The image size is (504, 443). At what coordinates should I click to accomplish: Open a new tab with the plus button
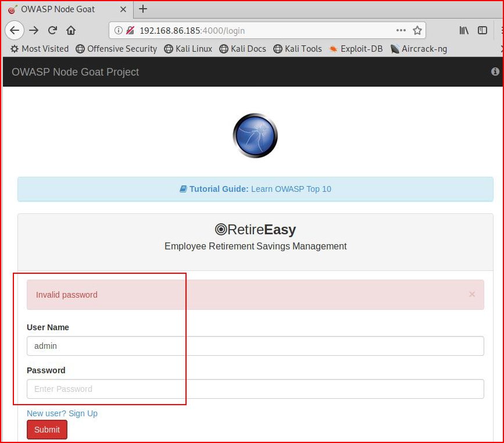point(143,9)
